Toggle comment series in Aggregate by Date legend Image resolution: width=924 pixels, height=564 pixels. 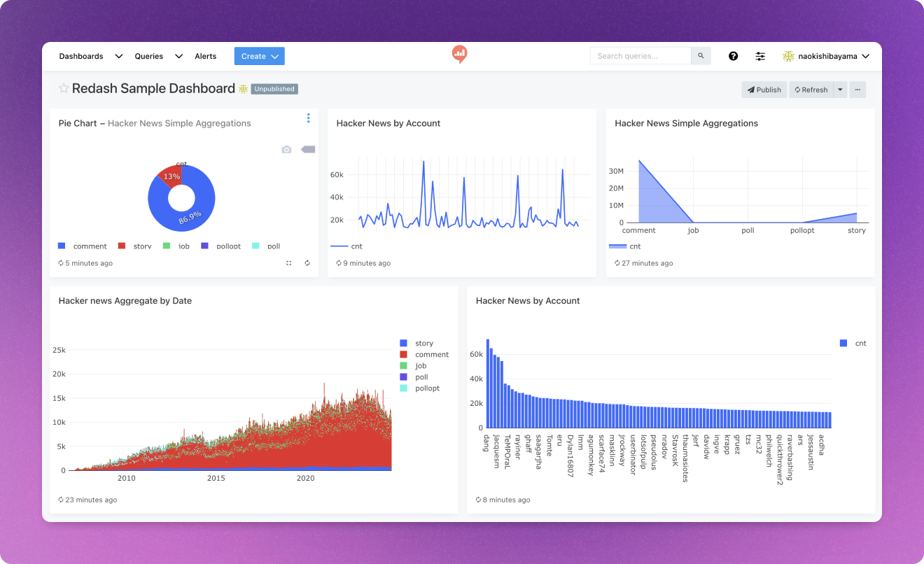tap(424, 355)
